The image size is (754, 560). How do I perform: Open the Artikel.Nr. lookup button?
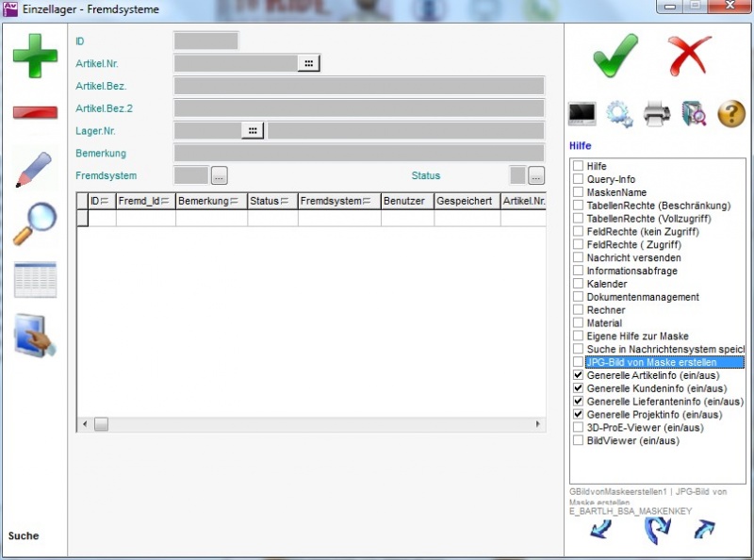pyautogui.click(x=309, y=63)
